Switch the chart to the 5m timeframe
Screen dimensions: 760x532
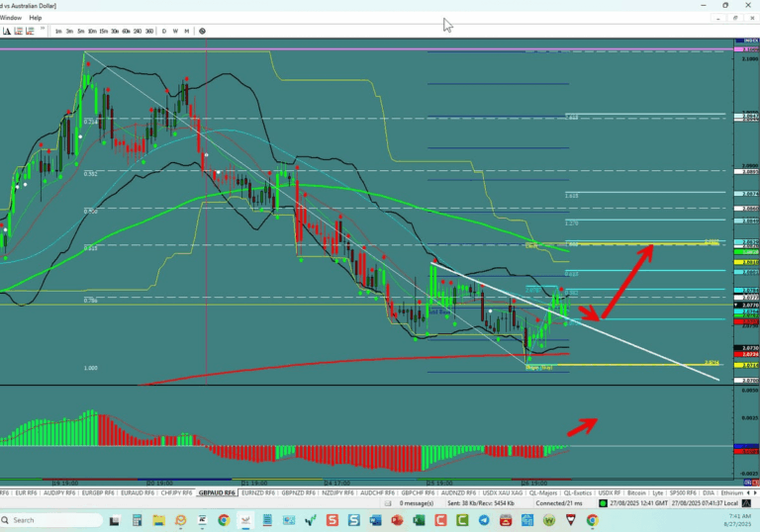[81, 31]
